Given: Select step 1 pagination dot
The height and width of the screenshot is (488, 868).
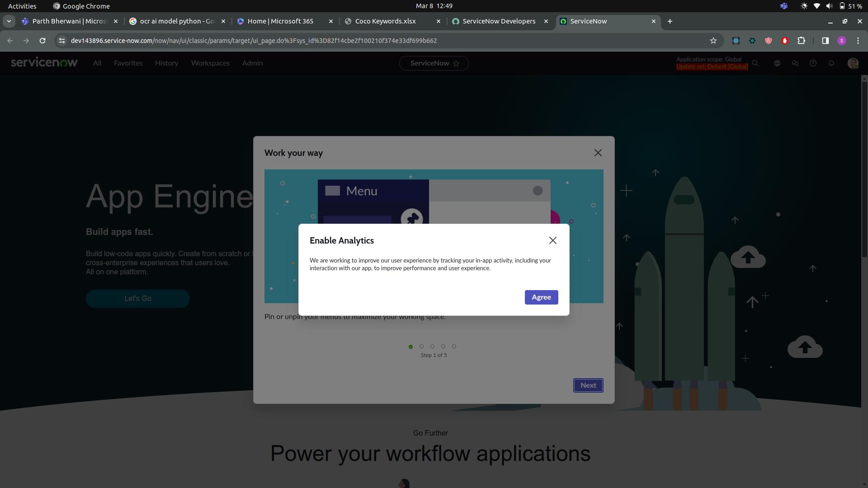Looking at the screenshot, I should tap(410, 347).
